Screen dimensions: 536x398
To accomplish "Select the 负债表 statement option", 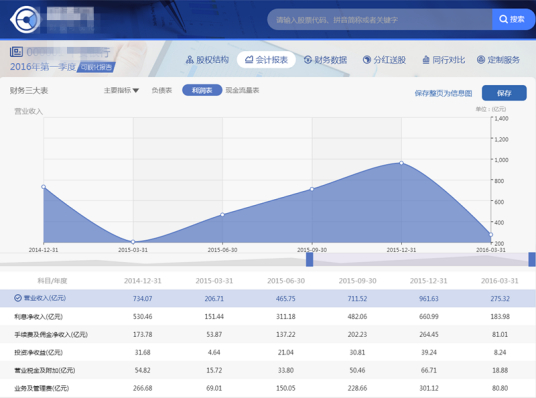I will point(162,90).
